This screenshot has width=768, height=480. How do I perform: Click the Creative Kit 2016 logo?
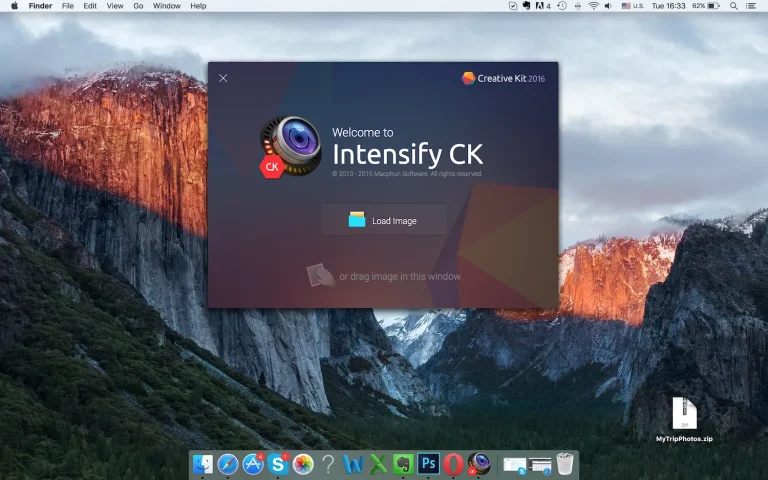tap(503, 78)
